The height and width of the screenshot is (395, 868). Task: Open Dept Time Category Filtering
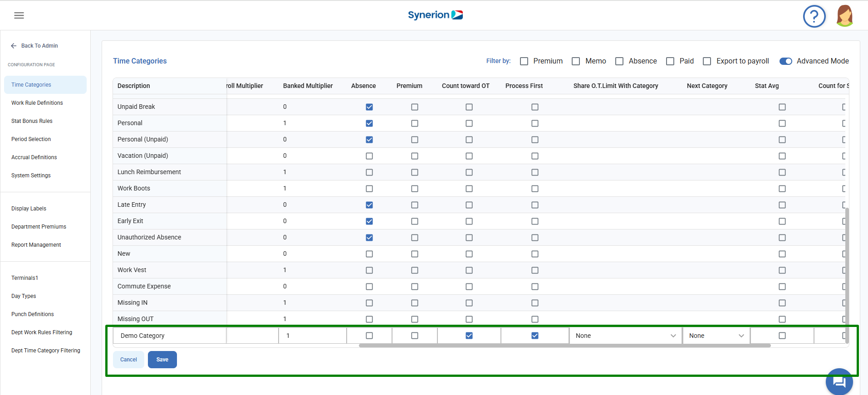(45, 351)
